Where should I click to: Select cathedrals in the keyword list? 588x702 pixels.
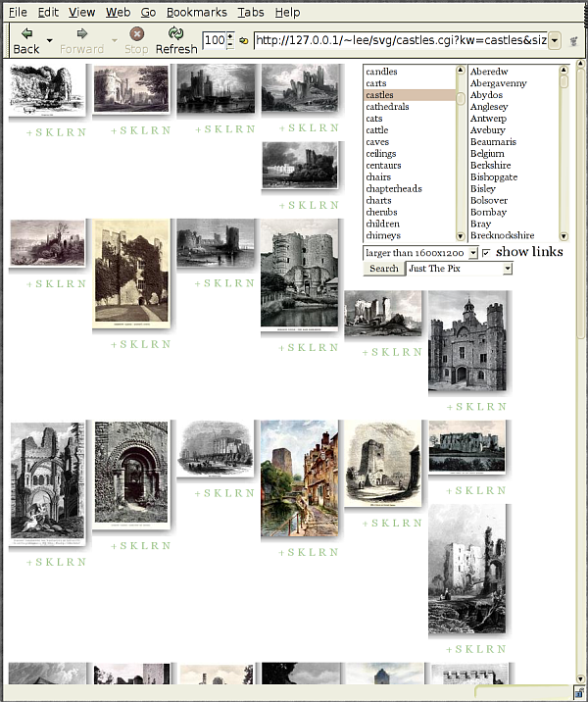pos(387,107)
